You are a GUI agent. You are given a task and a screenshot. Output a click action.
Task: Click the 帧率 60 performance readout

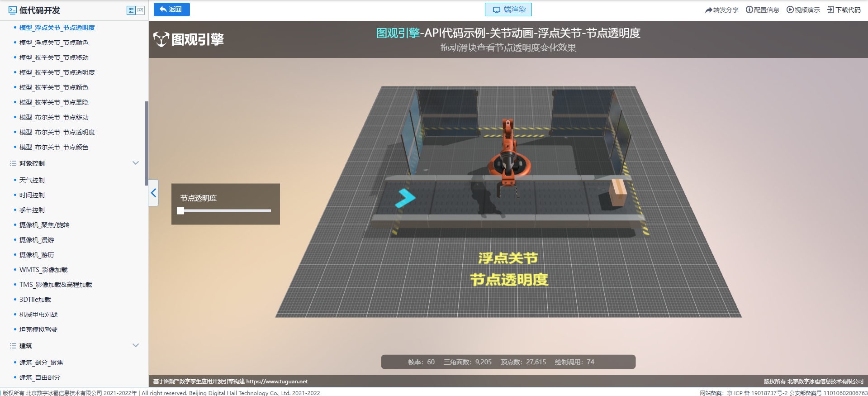click(x=421, y=362)
